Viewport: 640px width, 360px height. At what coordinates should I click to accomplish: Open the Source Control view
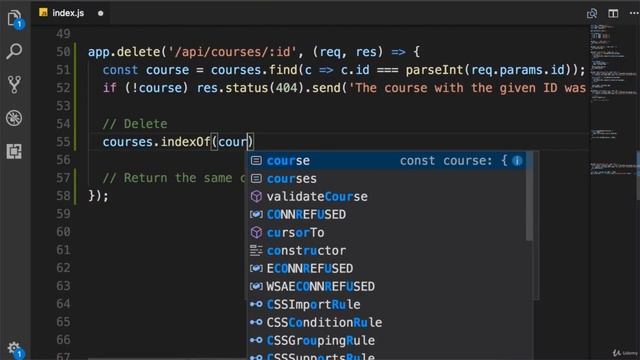14,84
